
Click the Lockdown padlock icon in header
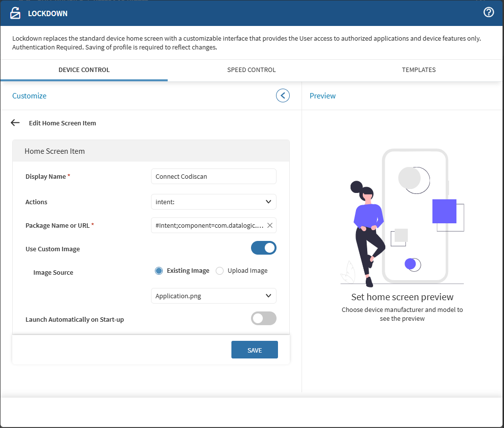click(x=16, y=13)
